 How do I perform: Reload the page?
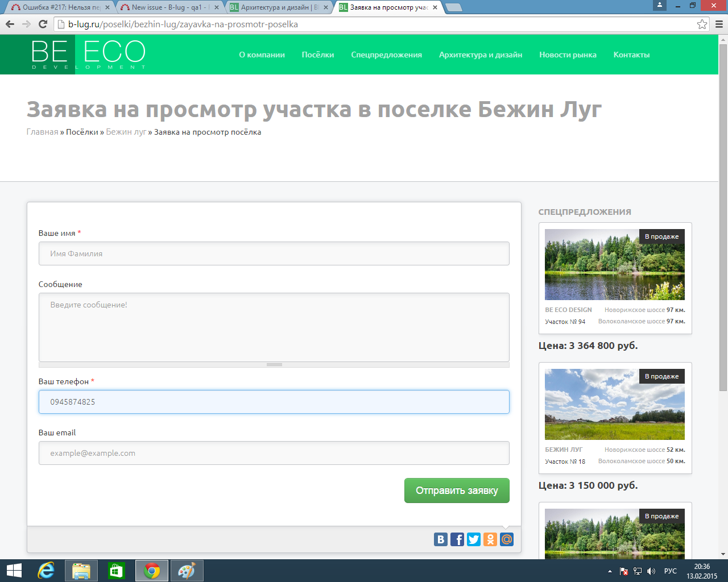[x=43, y=24]
